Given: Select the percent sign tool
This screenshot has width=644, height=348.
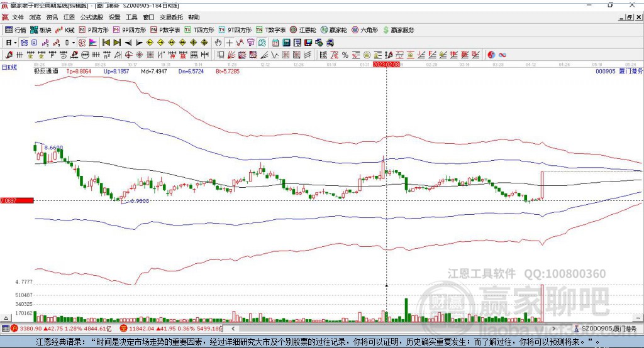Looking at the screenshot, I should click(x=345, y=55).
